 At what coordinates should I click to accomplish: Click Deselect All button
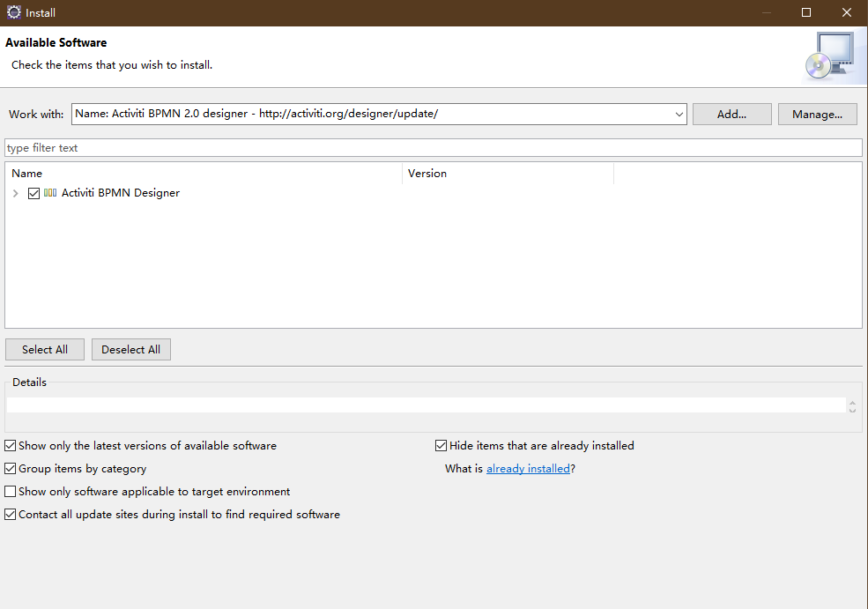(x=131, y=349)
